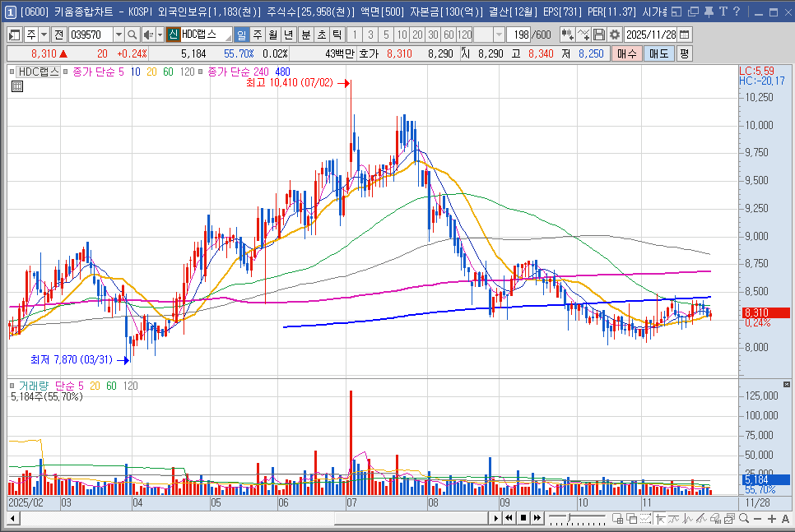Click the eraser delete drawings icon
795x532 pixels.
click(715, 518)
